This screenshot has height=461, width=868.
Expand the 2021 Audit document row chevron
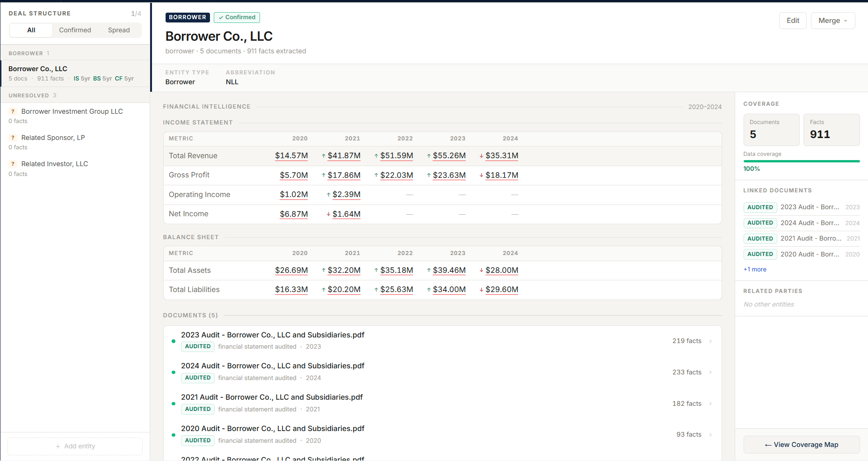(x=710, y=404)
